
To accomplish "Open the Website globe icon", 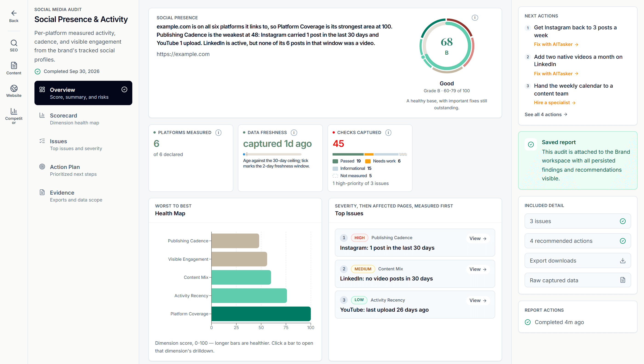I will click(x=14, y=88).
